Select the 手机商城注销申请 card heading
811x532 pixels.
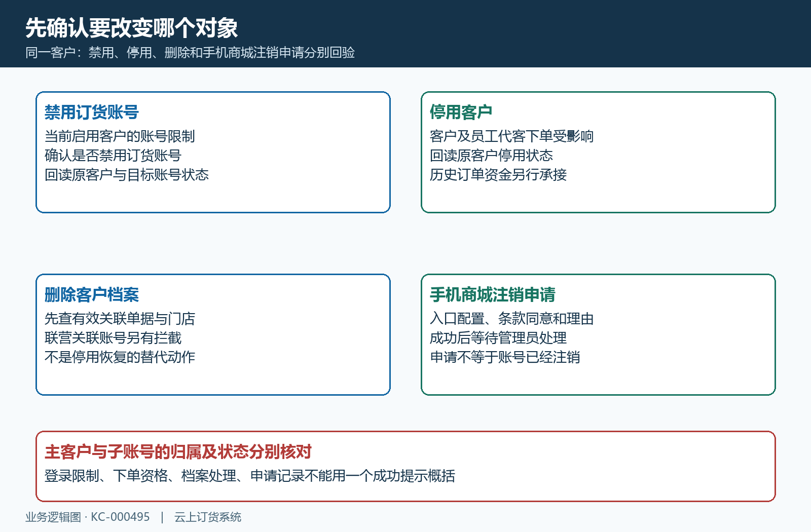click(493, 295)
